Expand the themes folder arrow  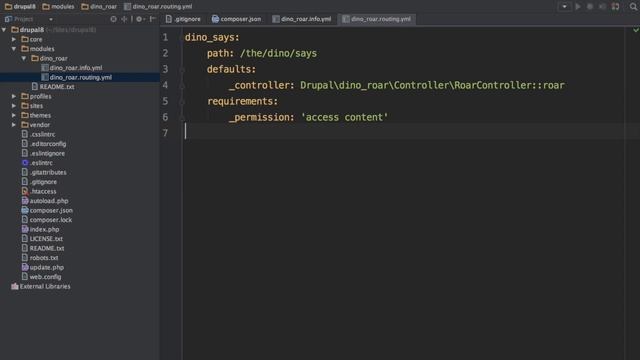point(14,115)
